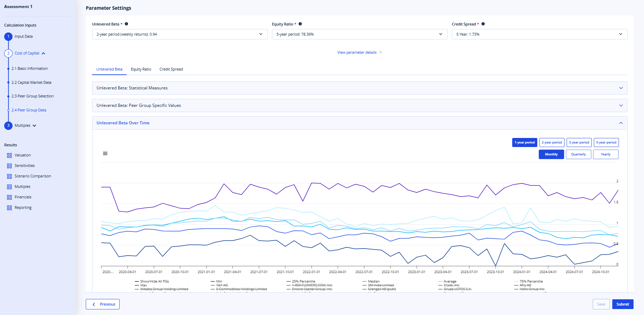The image size is (644, 315).
Task: Click the back arrow on Previous button
Action: click(x=94, y=304)
